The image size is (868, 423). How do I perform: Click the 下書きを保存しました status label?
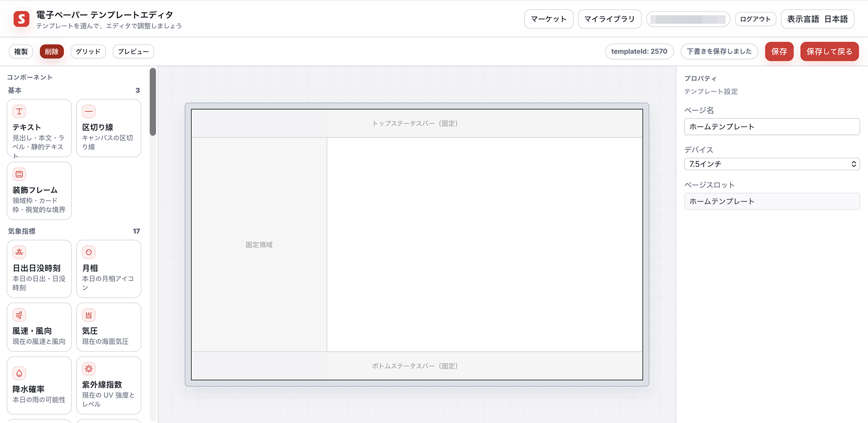pyautogui.click(x=719, y=52)
